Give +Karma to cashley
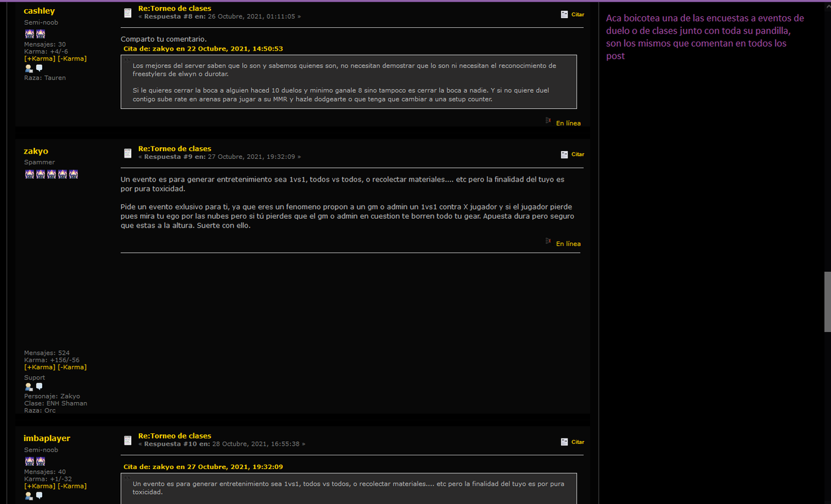The height and width of the screenshot is (504, 831). click(40, 58)
